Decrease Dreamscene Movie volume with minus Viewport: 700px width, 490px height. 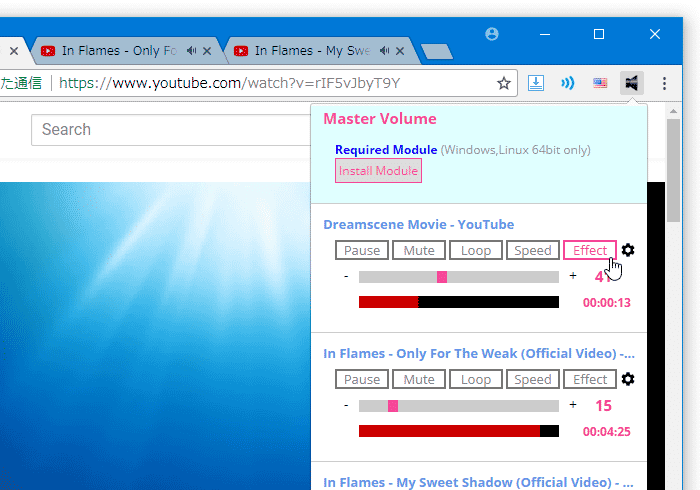coord(346,277)
